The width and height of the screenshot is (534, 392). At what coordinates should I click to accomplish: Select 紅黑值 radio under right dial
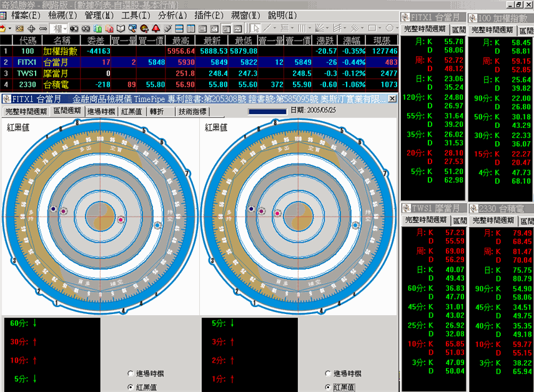(329, 387)
